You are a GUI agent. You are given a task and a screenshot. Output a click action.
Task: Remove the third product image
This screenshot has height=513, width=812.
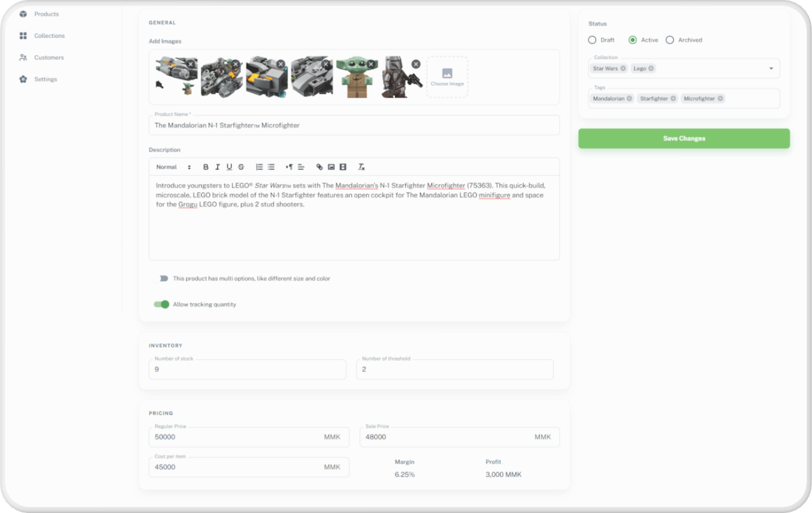tap(280, 64)
